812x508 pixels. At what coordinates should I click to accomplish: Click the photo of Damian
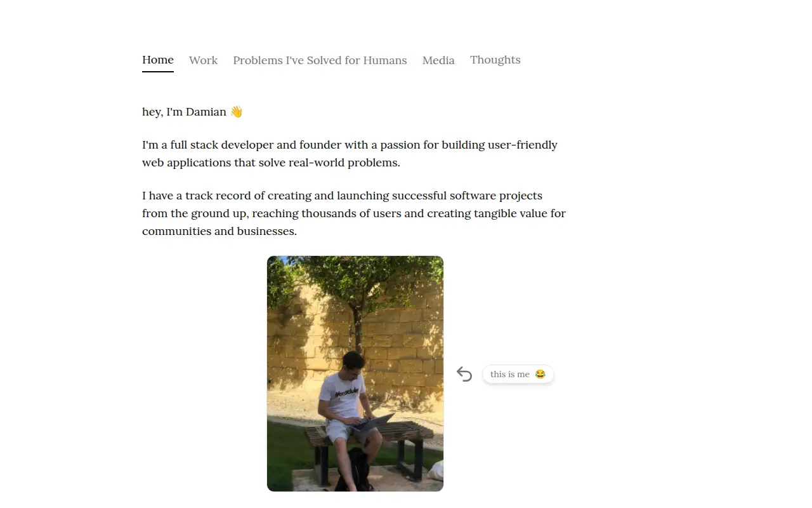pos(355,373)
